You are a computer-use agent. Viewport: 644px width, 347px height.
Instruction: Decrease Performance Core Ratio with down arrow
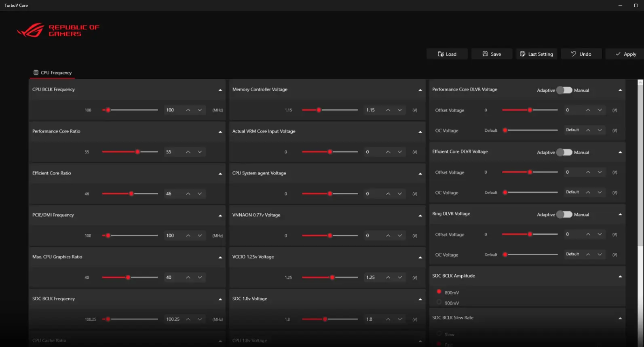pyautogui.click(x=200, y=152)
